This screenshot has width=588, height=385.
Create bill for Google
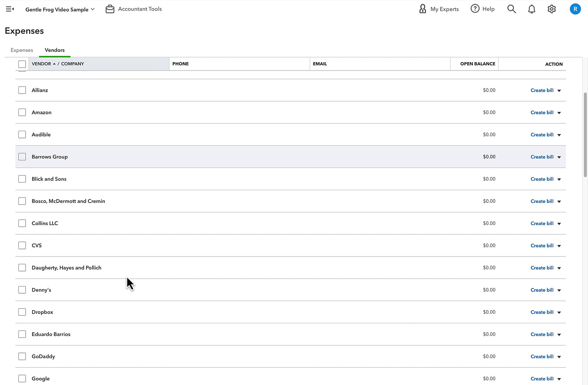(x=542, y=379)
